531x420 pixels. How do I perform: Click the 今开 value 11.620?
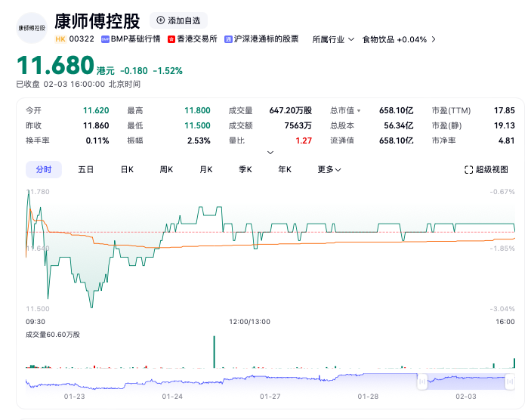96,111
